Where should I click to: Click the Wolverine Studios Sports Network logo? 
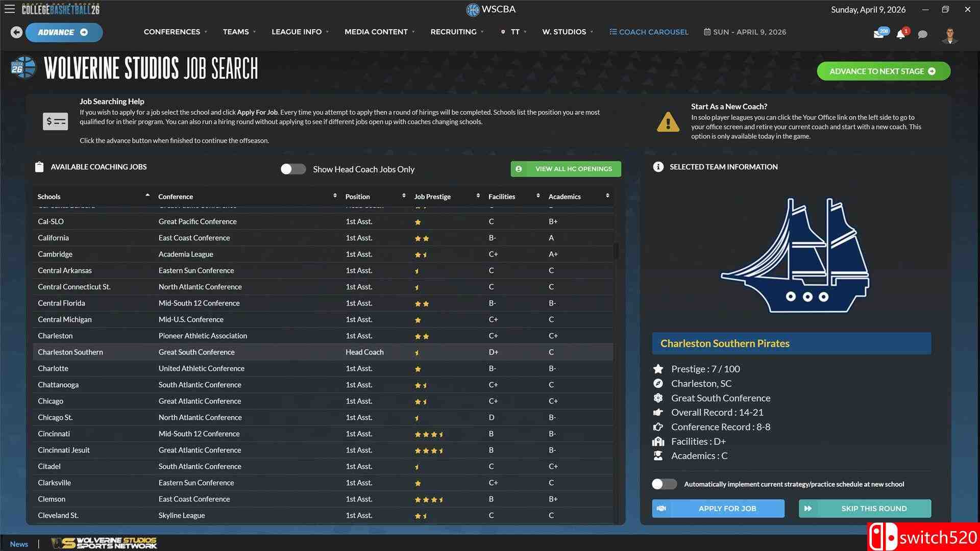[x=104, y=543]
